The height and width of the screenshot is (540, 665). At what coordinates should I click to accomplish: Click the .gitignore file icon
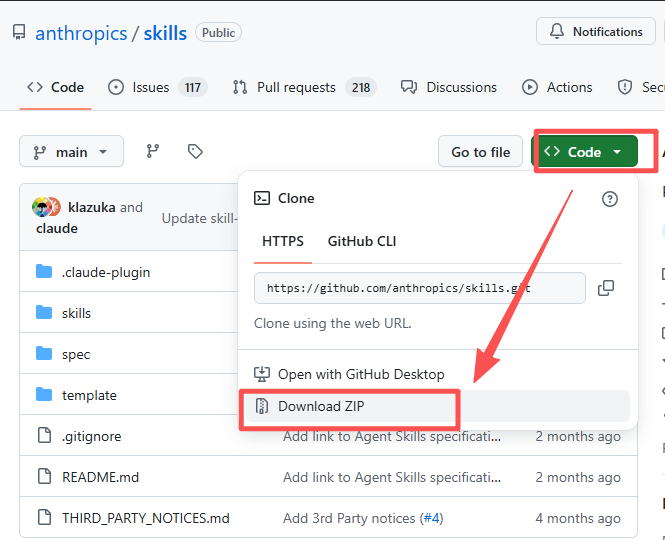[x=45, y=435]
